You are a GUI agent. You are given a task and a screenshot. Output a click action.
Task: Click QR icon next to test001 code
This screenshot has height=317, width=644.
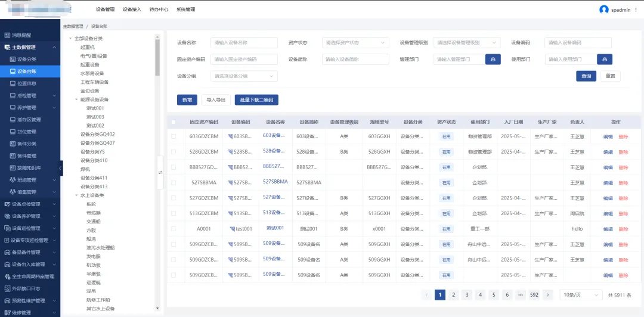[x=233, y=229]
